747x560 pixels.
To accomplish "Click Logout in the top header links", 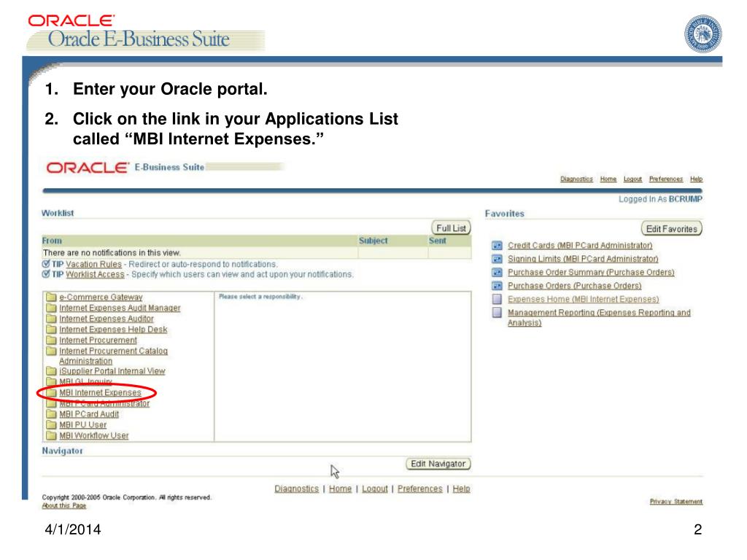I will click(632, 179).
